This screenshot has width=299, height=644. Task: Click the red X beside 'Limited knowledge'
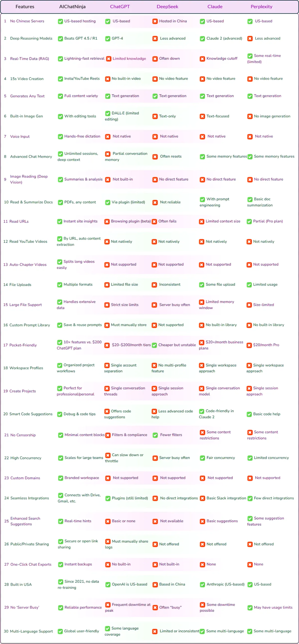click(108, 59)
